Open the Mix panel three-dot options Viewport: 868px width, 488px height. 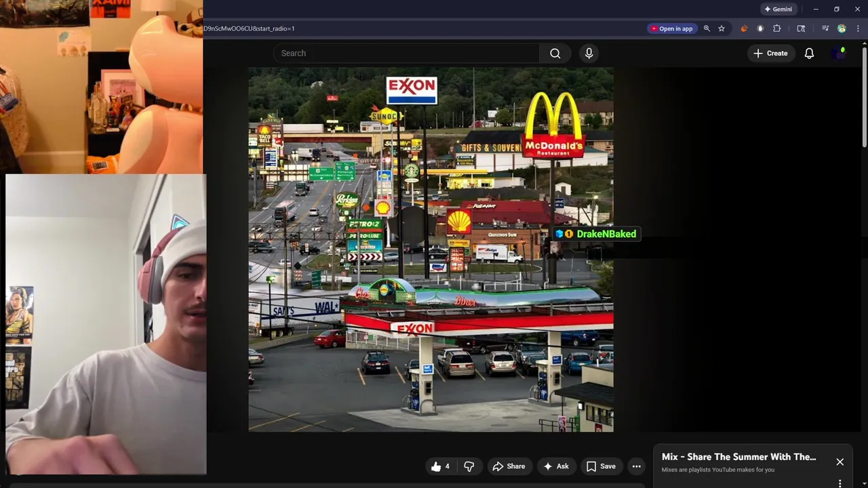pyautogui.click(x=840, y=483)
